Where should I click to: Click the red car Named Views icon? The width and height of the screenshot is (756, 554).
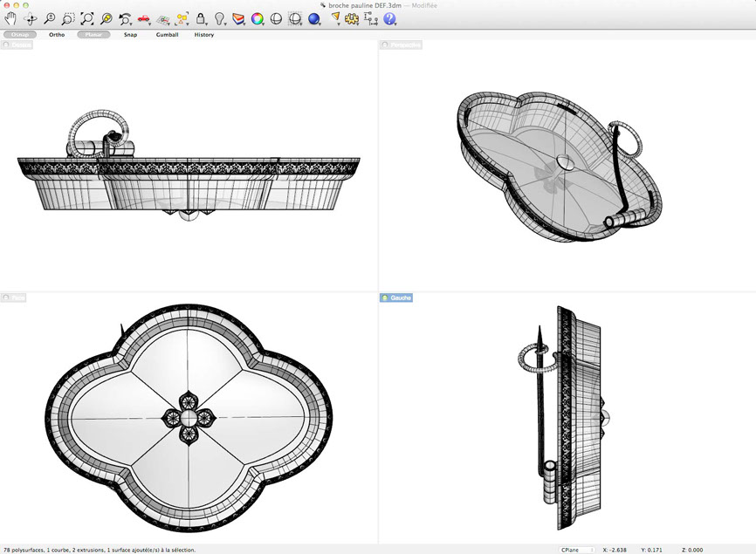[144, 18]
